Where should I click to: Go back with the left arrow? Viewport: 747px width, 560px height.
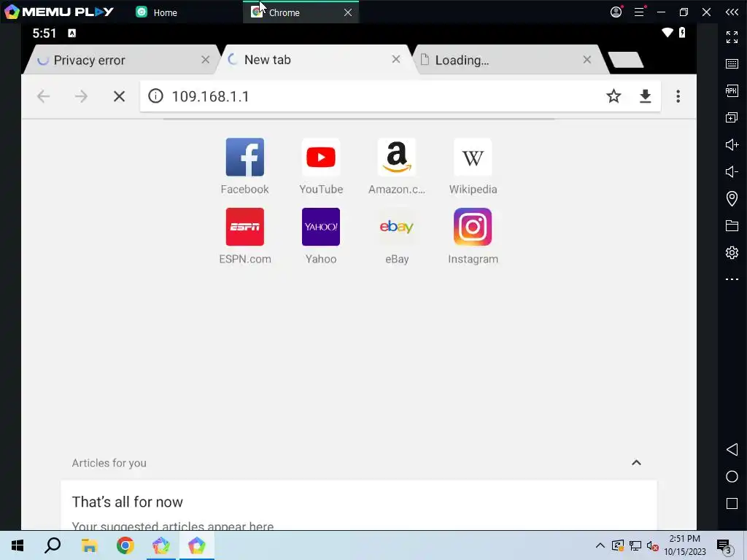click(43, 96)
